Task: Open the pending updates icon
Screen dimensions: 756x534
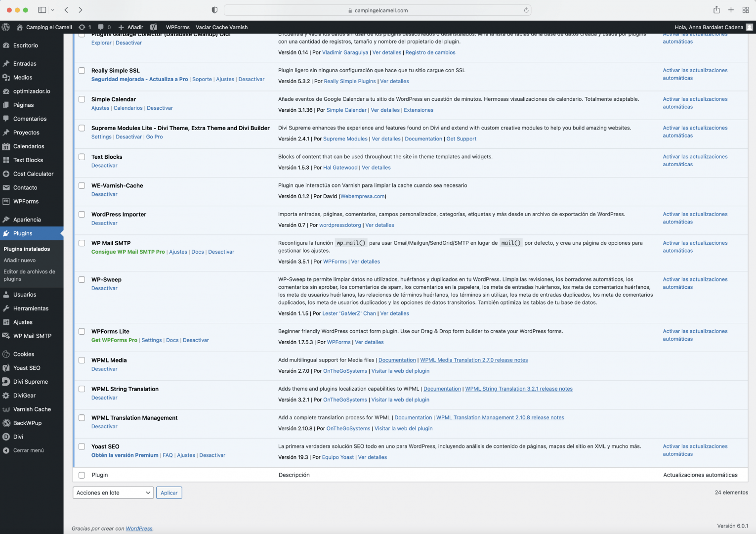Action: 82,27
